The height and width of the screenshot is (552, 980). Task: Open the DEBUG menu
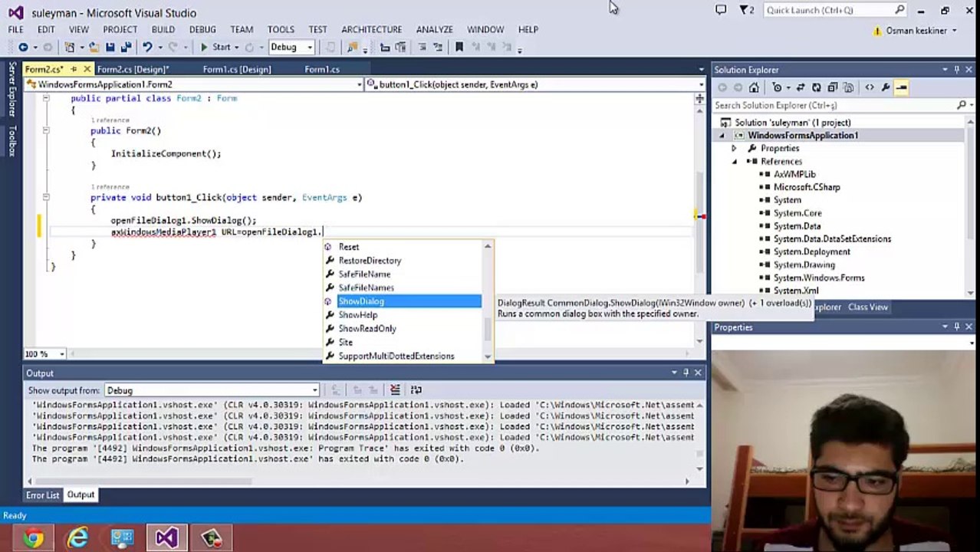202,29
